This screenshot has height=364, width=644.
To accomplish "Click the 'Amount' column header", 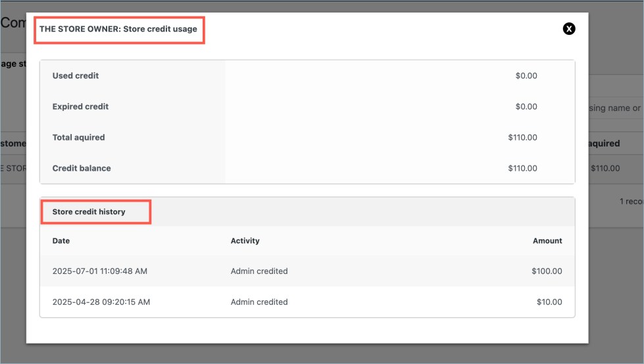I will (547, 240).
